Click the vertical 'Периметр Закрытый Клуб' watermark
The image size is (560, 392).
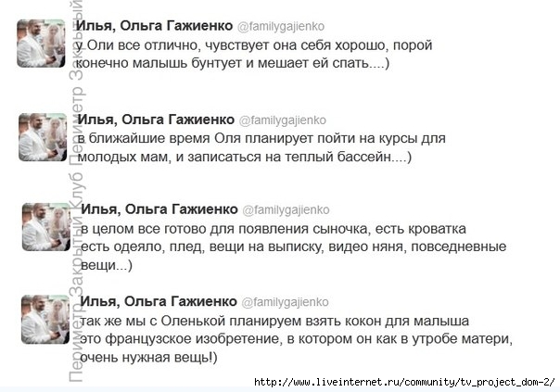click(x=76, y=191)
